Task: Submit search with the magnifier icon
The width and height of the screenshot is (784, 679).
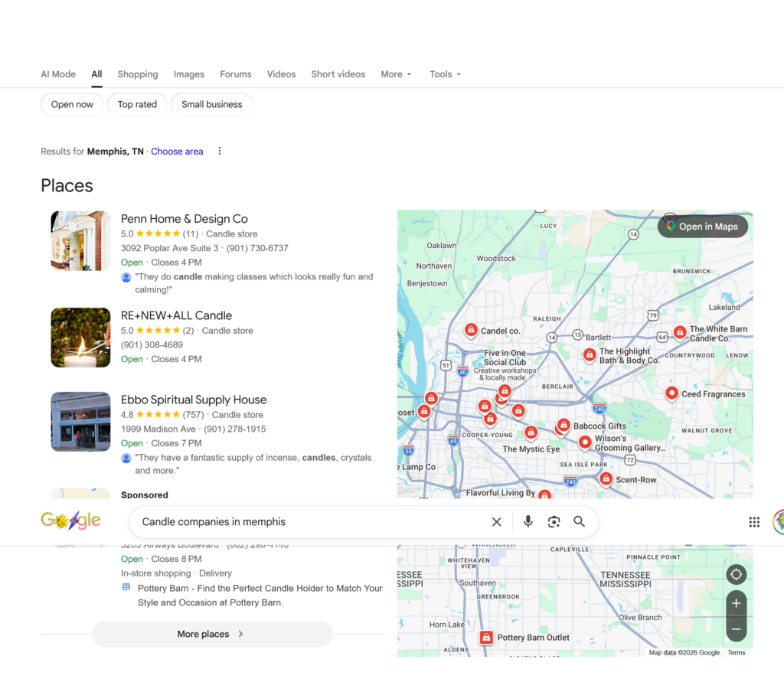Action: pyautogui.click(x=579, y=522)
